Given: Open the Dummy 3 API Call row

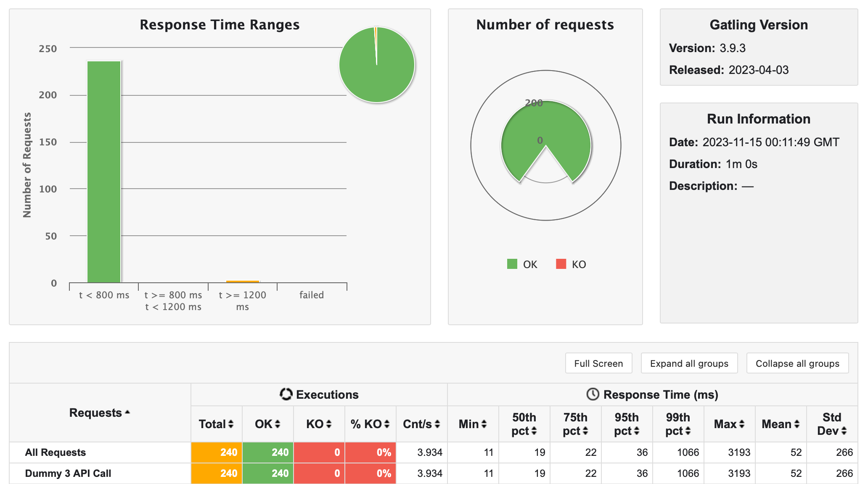Looking at the screenshot, I should (x=68, y=473).
